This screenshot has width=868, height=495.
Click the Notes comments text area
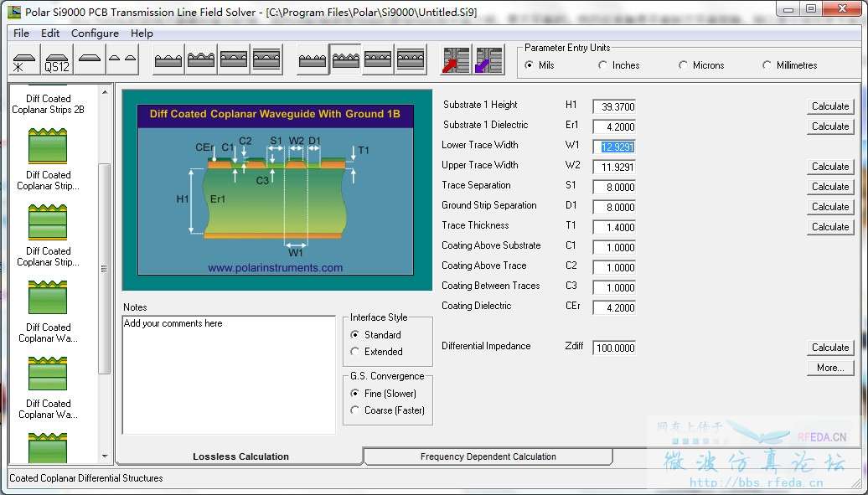229,374
